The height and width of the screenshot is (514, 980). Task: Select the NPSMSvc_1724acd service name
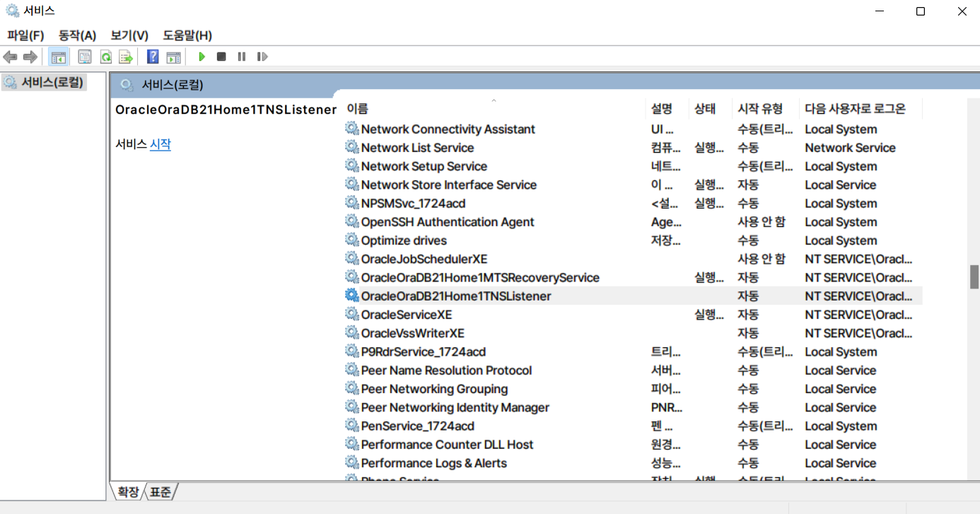(x=413, y=203)
